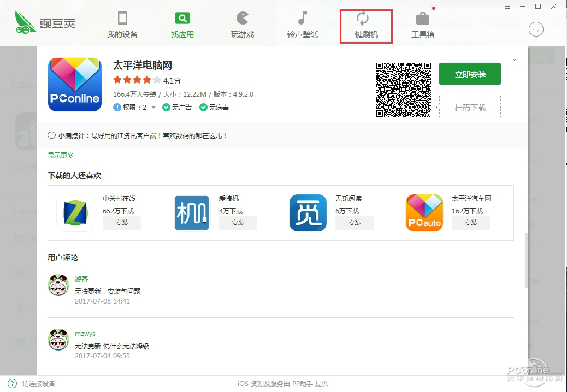Click mzwys username

85,334
